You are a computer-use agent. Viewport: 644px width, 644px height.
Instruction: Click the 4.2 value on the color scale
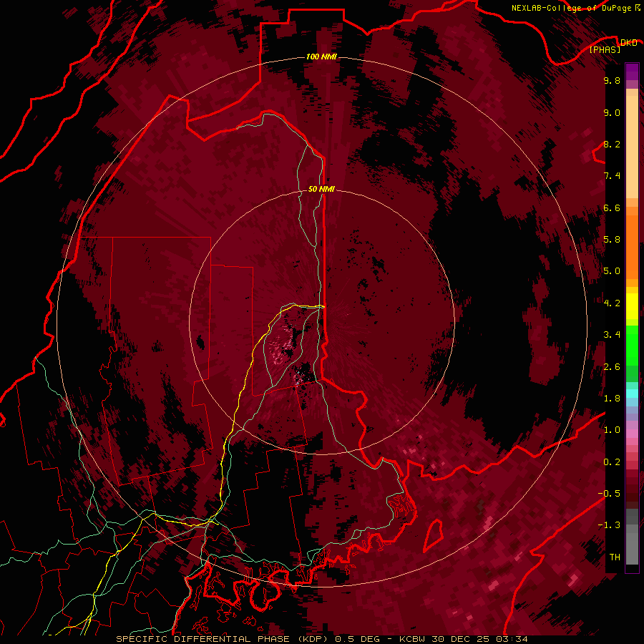click(x=612, y=303)
